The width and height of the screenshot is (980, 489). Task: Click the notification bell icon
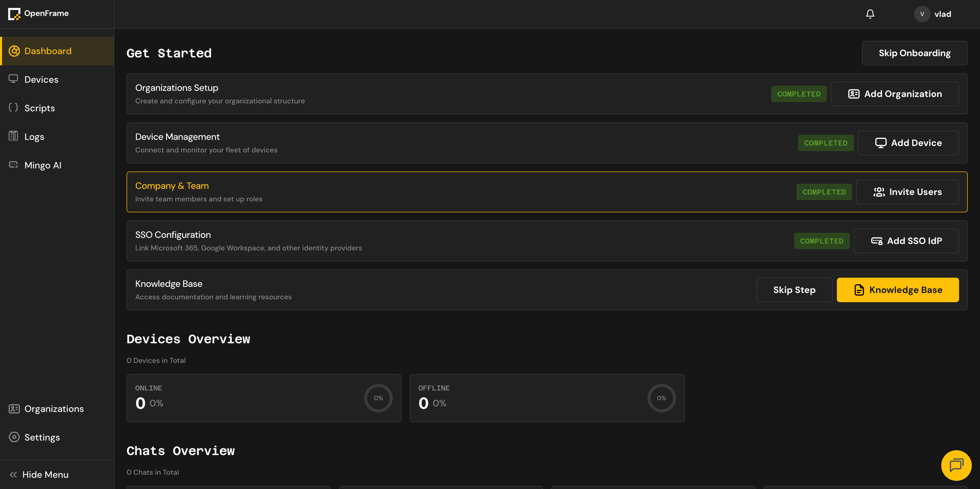click(x=870, y=14)
